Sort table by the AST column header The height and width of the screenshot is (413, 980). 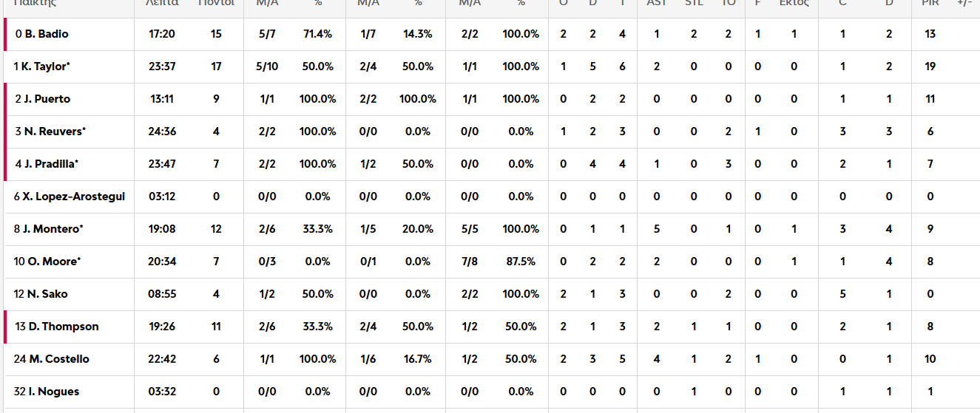point(656,3)
